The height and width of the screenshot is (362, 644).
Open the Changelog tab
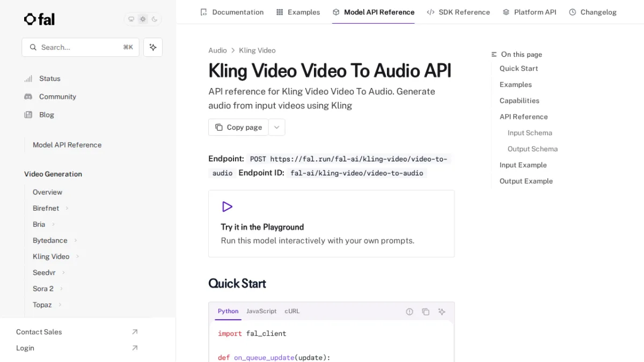[x=592, y=12]
